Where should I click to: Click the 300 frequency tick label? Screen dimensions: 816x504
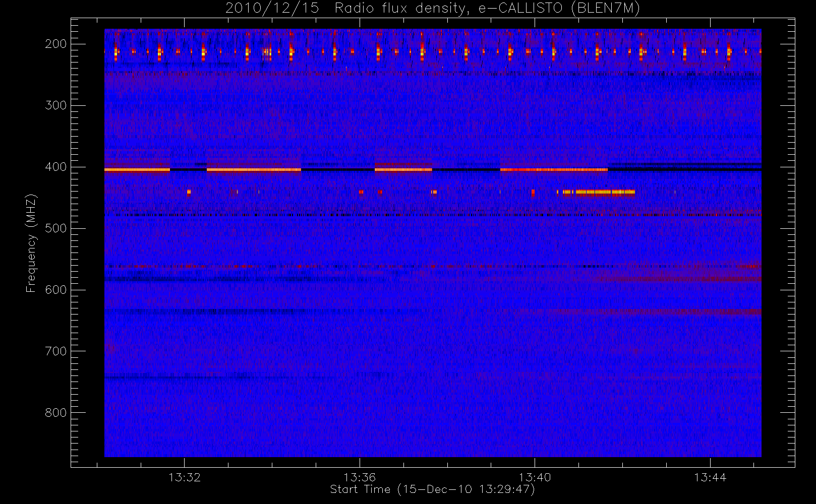pos(55,105)
